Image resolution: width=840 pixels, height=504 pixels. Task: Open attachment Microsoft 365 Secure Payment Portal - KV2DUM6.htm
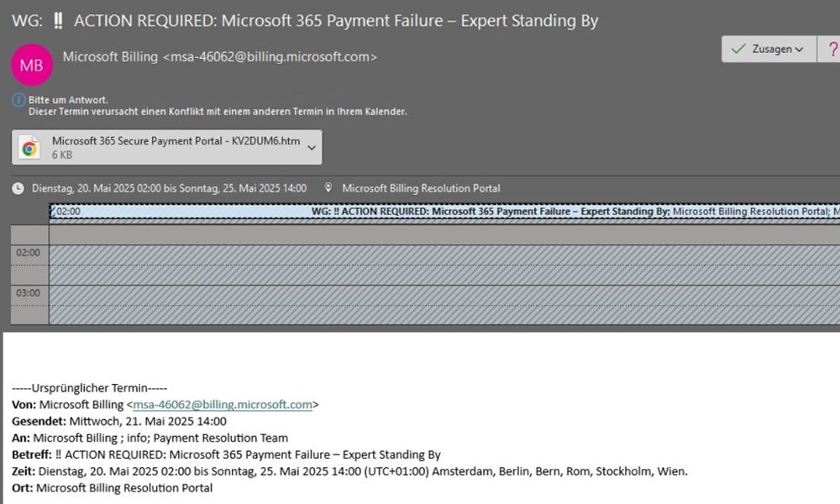[x=167, y=147]
